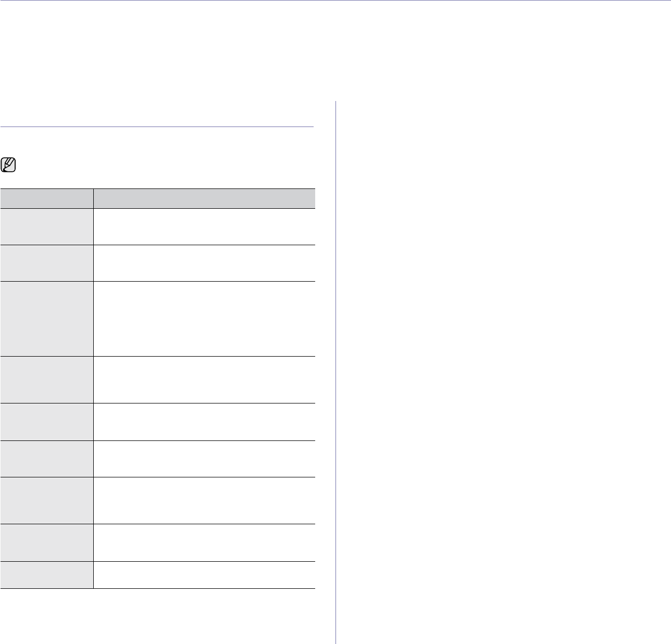Click the second body row's gray left cell
The width and height of the screenshot is (671, 644).
click(47, 263)
